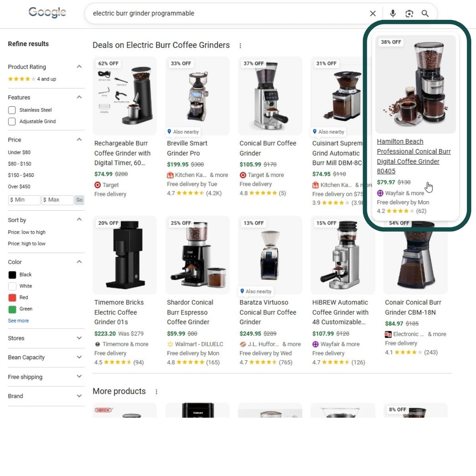The image size is (476, 476).
Task: Sort by Price: low to high
Action: pos(27,232)
